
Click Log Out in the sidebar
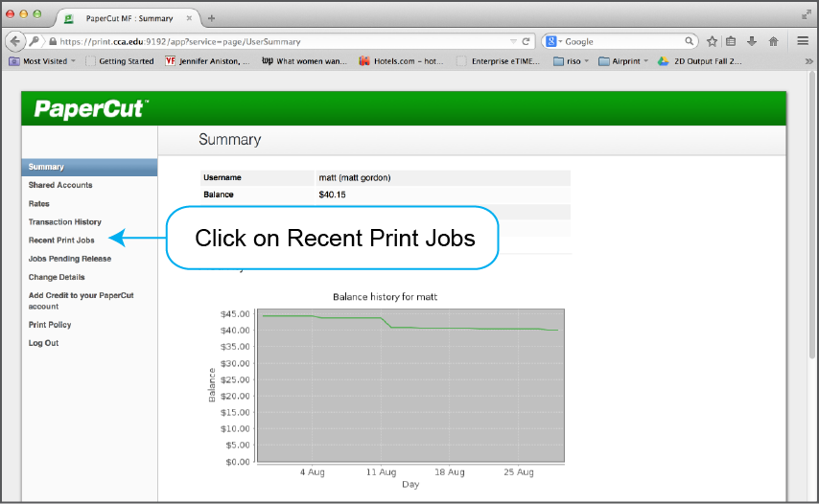coord(43,343)
